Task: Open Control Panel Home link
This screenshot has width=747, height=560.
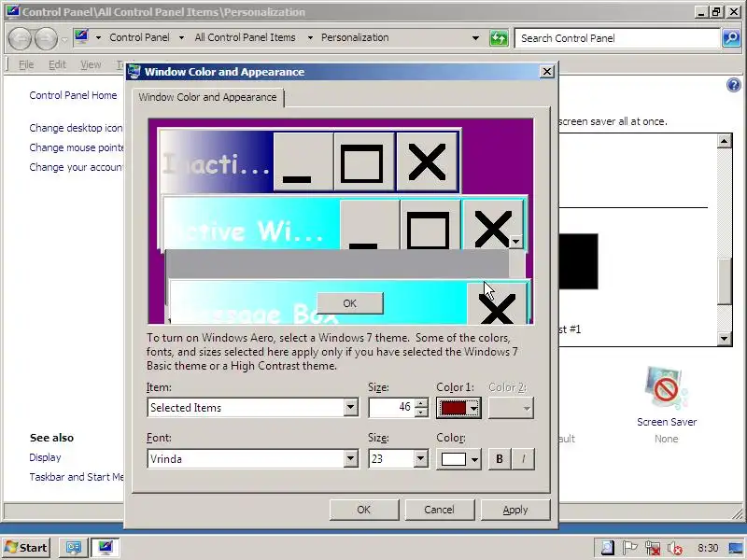Action: [73, 95]
